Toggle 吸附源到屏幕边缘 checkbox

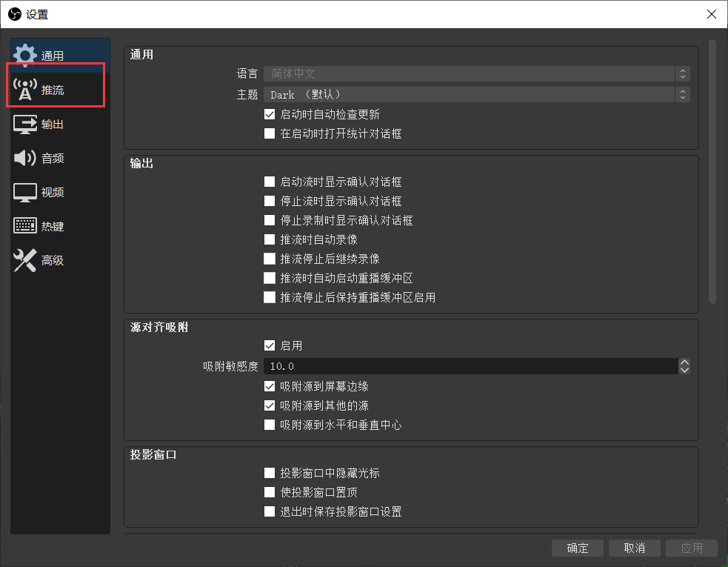[x=270, y=386]
